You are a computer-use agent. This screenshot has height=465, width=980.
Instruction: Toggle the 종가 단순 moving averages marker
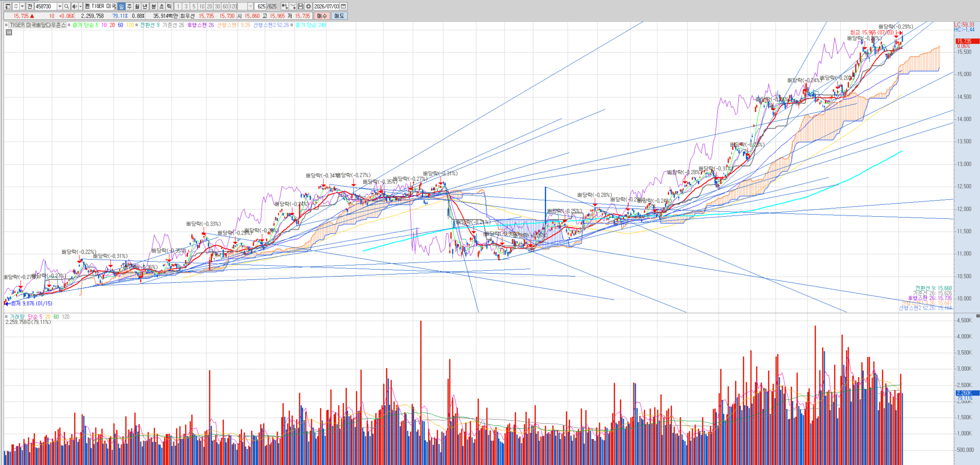(69, 25)
